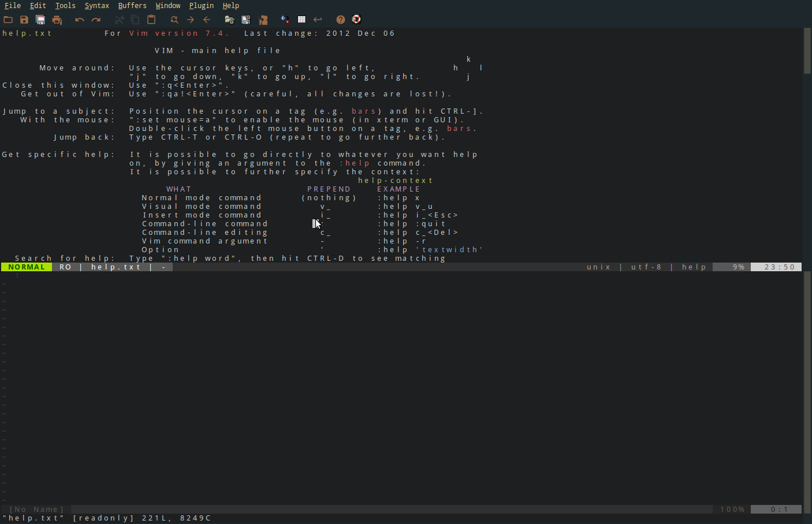Click the 'WHAT' column heading

tap(179, 189)
